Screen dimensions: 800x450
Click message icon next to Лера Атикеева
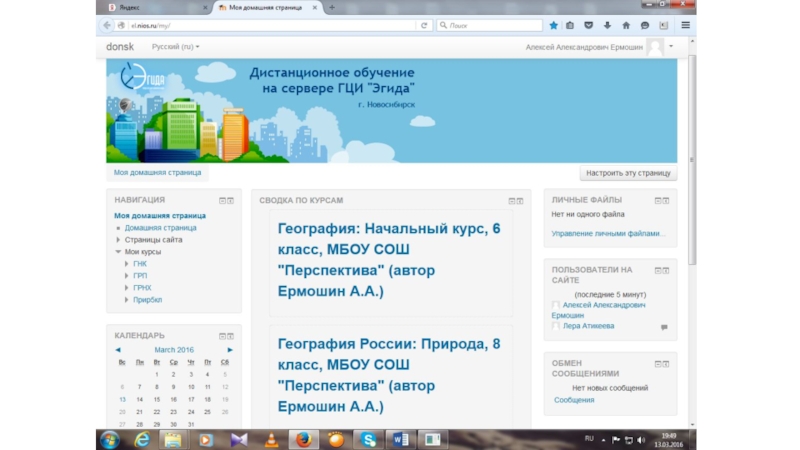click(x=665, y=326)
